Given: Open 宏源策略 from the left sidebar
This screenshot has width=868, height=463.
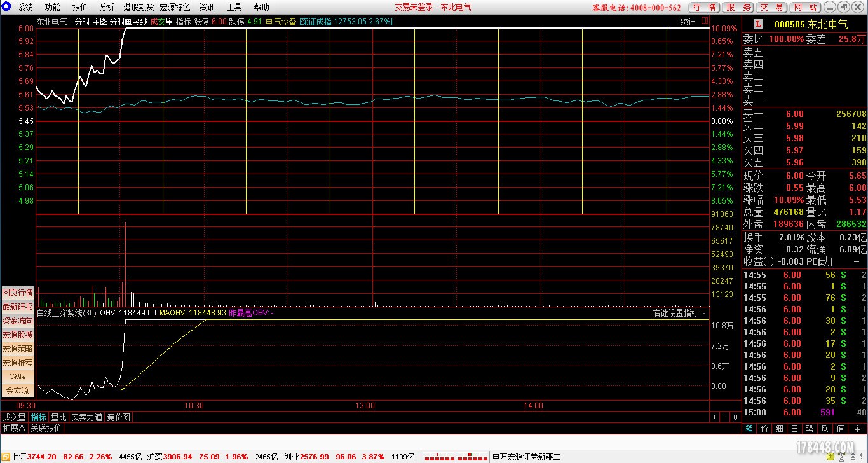Looking at the screenshot, I should pyautogui.click(x=18, y=349).
